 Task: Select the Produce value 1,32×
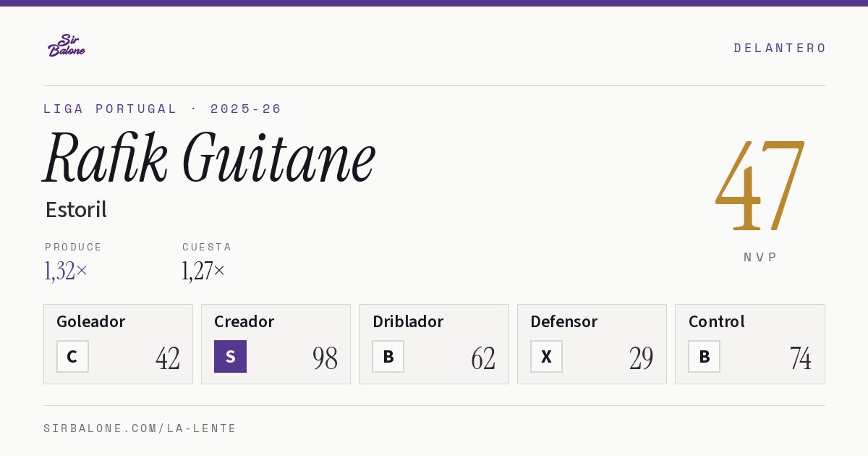click(x=66, y=271)
